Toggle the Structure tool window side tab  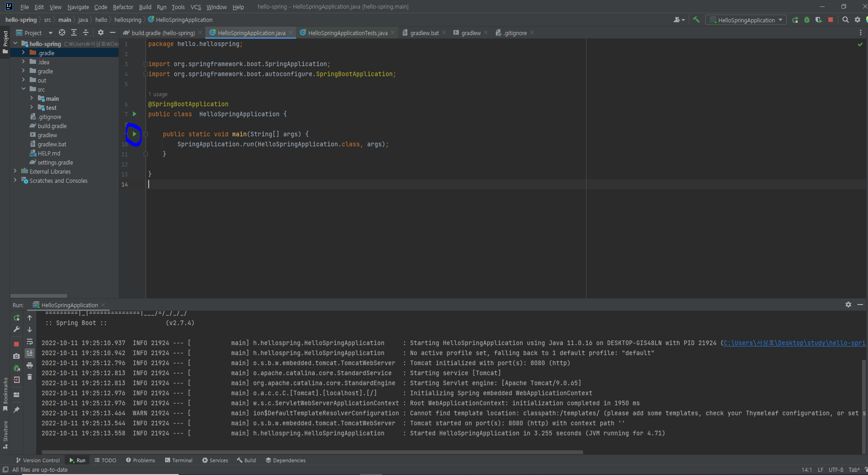point(5,434)
